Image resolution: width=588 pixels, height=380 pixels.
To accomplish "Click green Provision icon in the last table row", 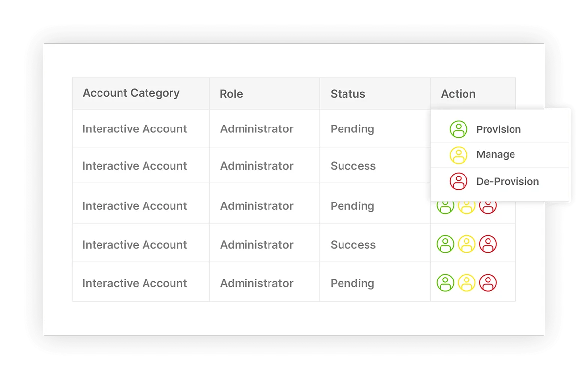I will click(x=445, y=283).
